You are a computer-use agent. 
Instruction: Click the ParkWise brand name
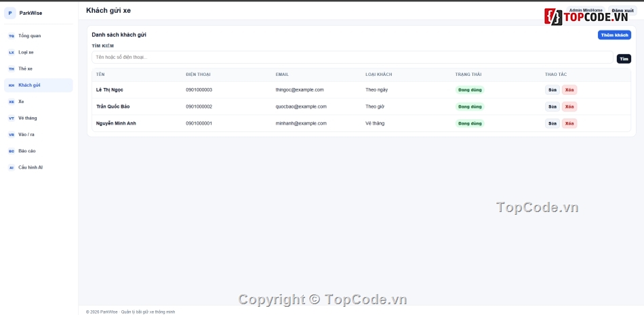pyautogui.click(x=31, y=13)
